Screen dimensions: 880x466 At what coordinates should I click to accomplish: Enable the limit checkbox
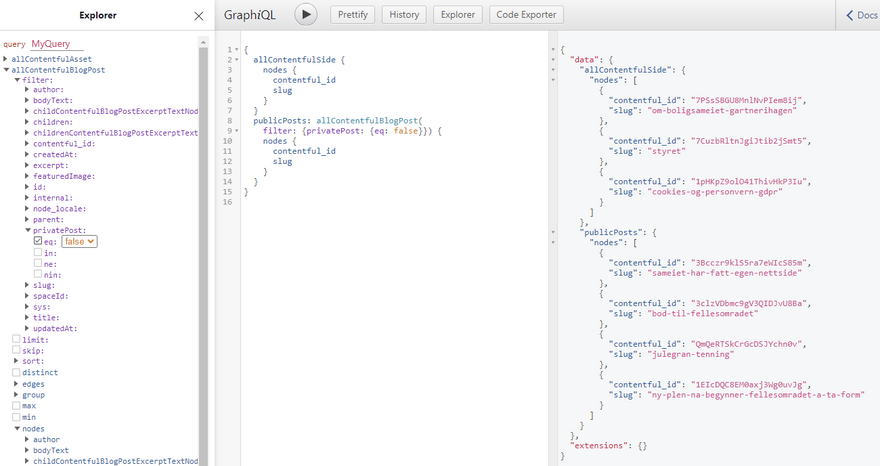click(x=16, y=340)
